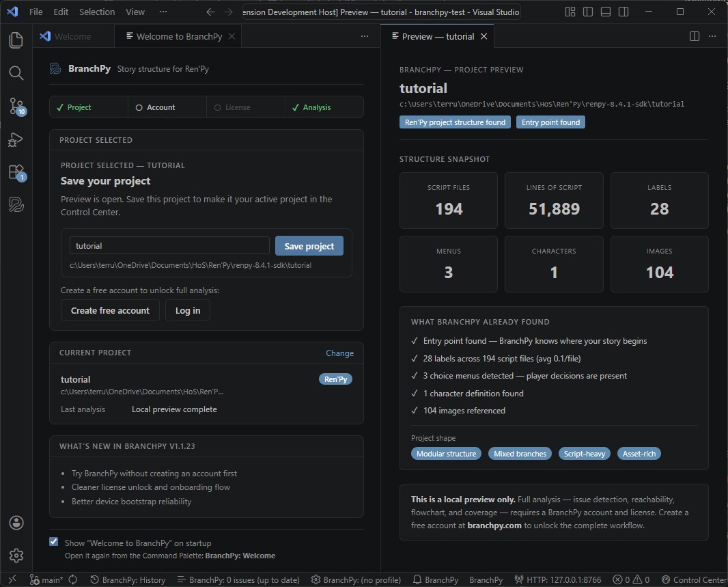Open more actions for the left editor group
The height and width of the screenshot is (587, 728).
(365, 37)
